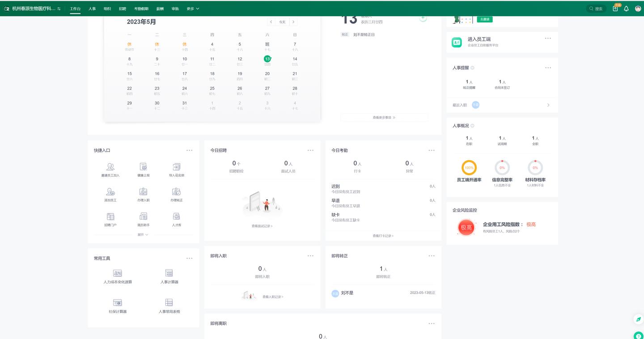Open the 审批 navigation tab
The image size is (644, 339).
click(175, 8)
